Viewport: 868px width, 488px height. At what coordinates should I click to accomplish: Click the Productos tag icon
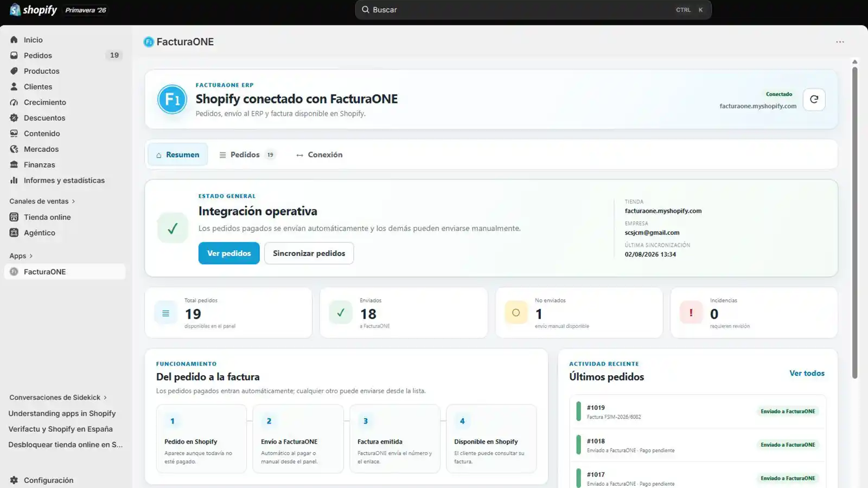pyautogui.click(x=14, y=71)
